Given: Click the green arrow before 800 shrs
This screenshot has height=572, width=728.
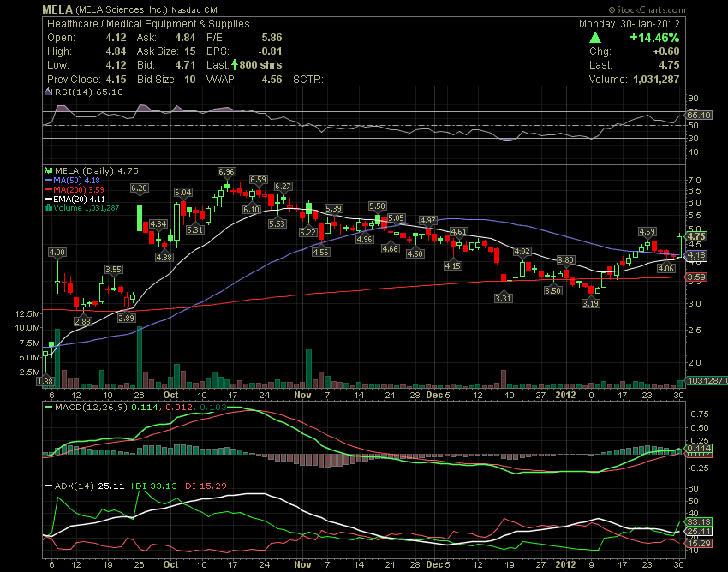Looking at the screenshot, I should coord(235,64).
